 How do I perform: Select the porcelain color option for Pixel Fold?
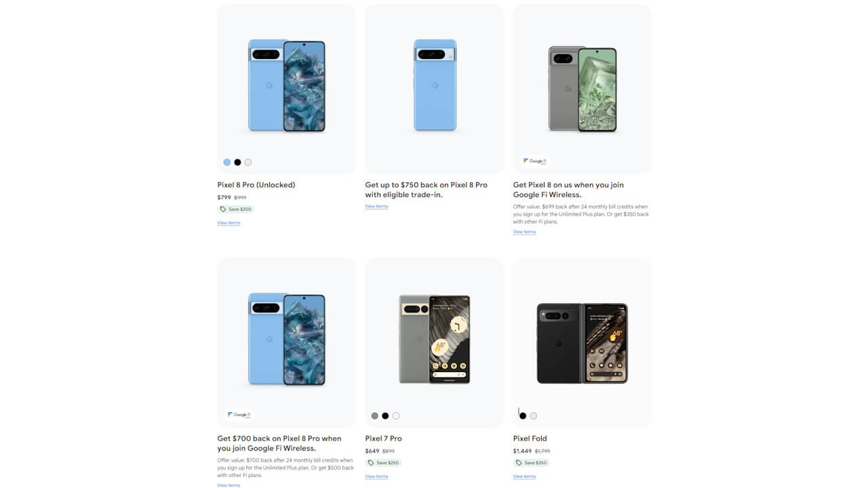[x=534, y=415]
